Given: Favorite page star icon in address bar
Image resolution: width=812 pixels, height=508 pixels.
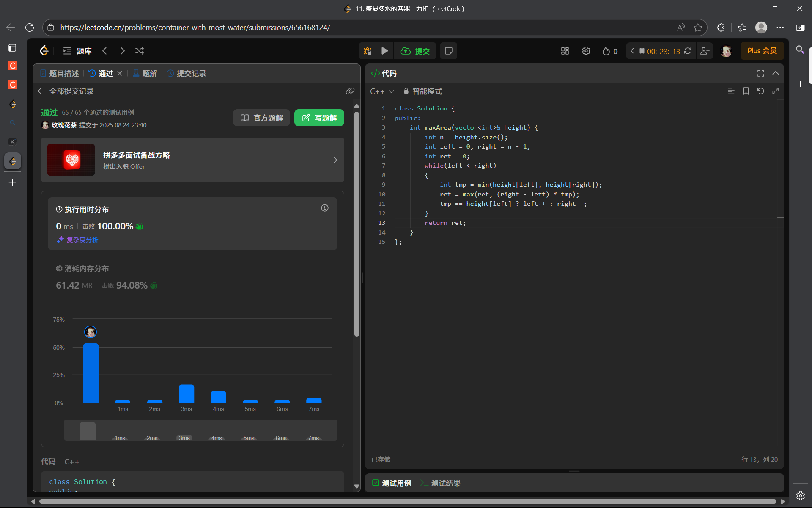Looking at the screenshot, I should tap(698, 28).
